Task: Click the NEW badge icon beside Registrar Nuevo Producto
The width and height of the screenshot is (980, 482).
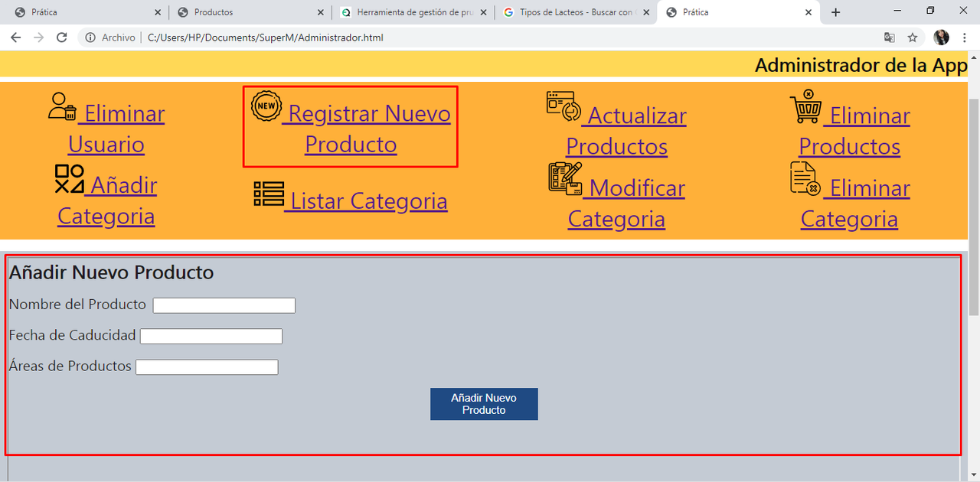Action: click(x=266, y=106)
